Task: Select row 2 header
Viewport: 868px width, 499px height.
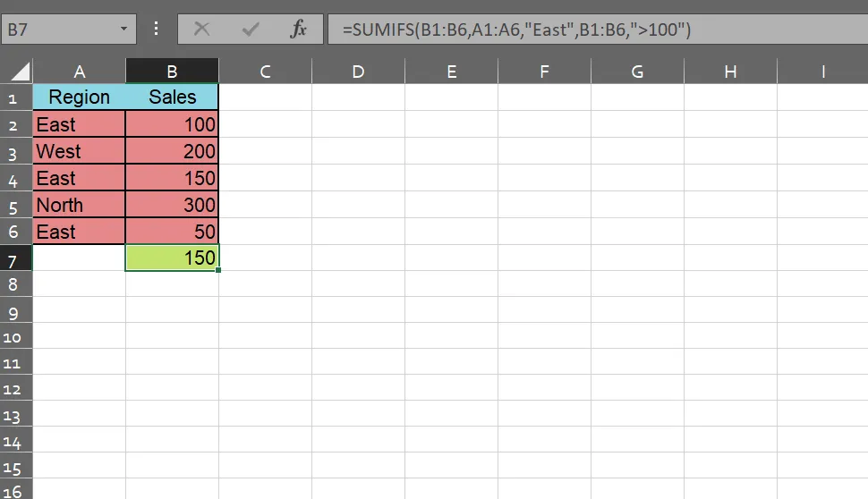Action: point(16,124)
